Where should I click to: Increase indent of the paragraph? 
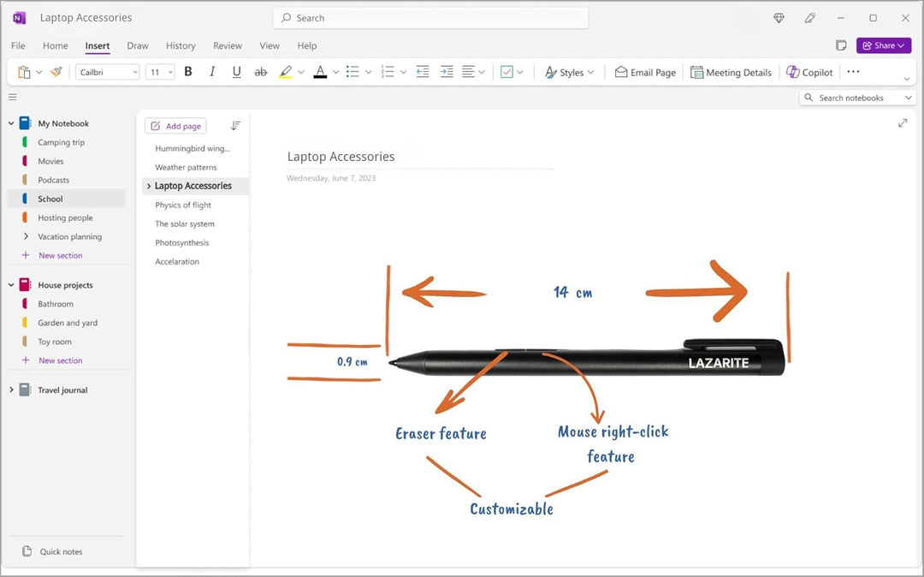point(446,73)
